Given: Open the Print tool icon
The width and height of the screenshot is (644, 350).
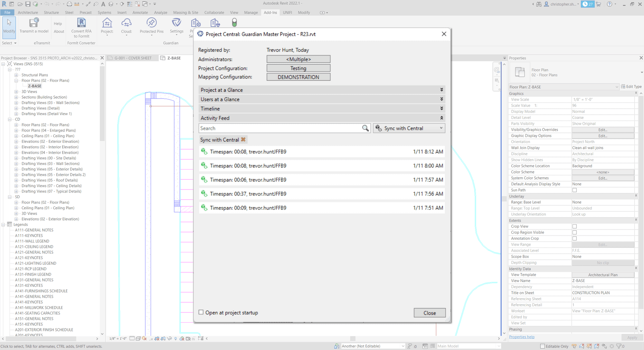Looking at the screenshot, I should point(69,4).
